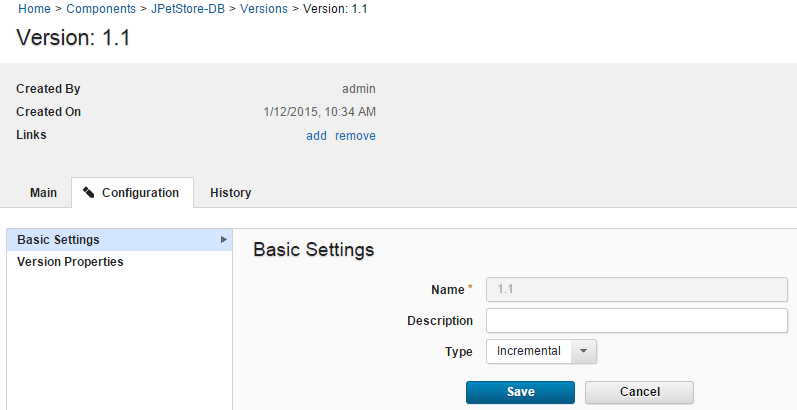
Task: Click the Name field containing 1.1
Action: pyautogui.click(x=636, y=289)
